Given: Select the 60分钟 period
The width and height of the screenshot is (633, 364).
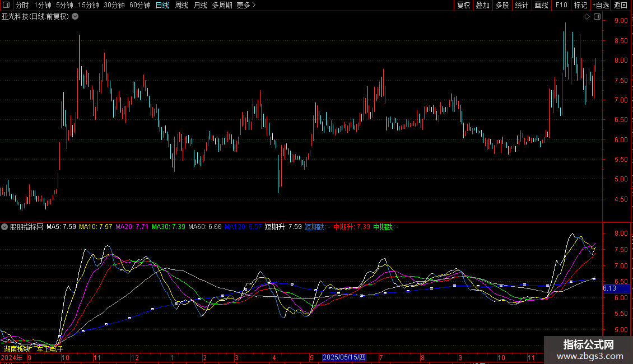Looking at the screenshot, I should (140, 5).
